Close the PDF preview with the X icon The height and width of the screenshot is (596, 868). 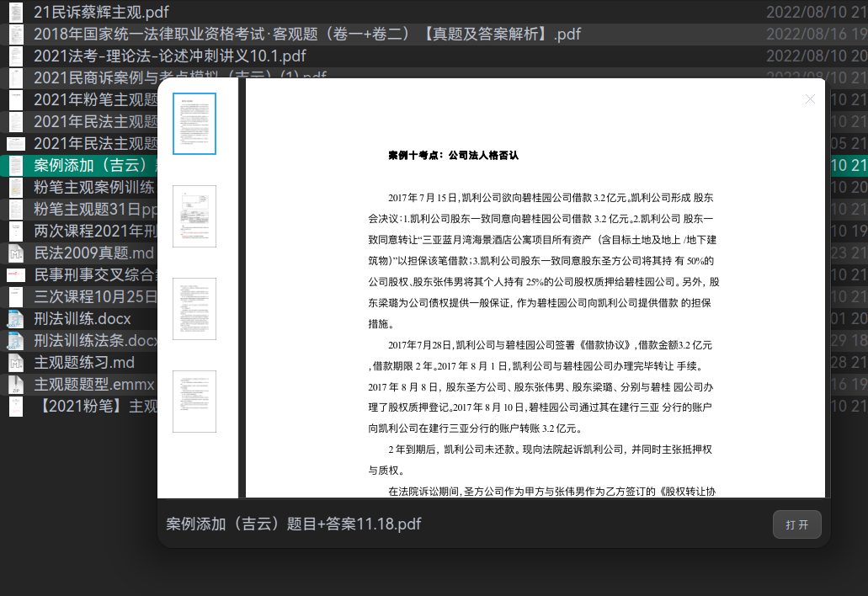(x=810, y=99)
